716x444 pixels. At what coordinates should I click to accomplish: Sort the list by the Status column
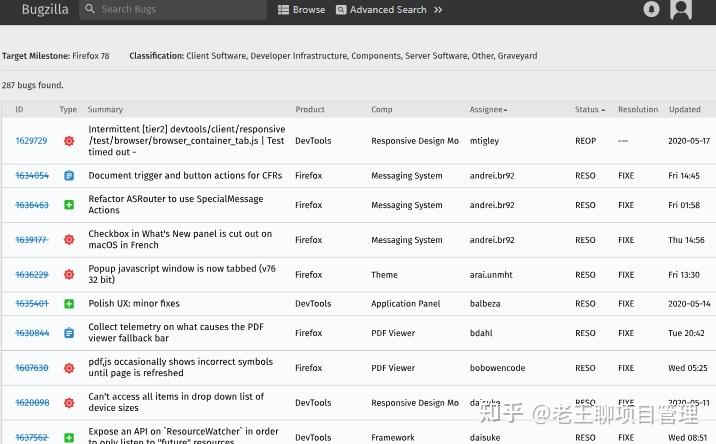pos(588,109)
